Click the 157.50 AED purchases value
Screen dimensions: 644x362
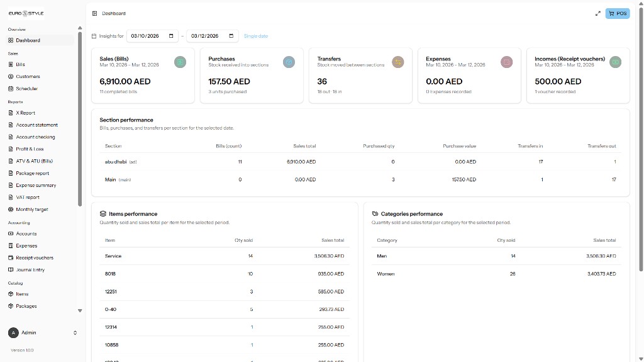point(229,81)
